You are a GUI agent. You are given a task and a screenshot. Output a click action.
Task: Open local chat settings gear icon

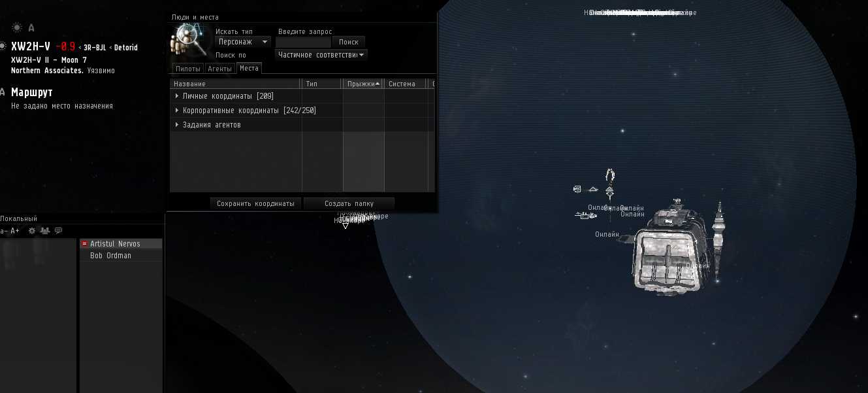tap(31, 231)
